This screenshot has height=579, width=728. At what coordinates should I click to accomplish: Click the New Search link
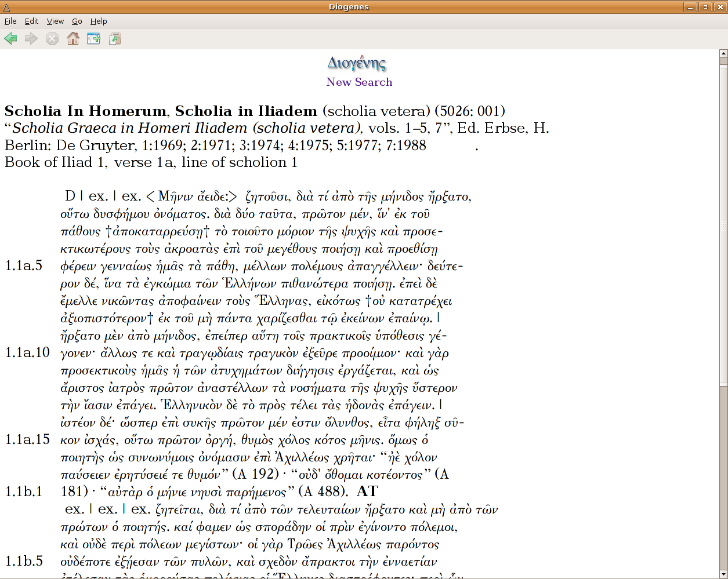pos(359,82)
